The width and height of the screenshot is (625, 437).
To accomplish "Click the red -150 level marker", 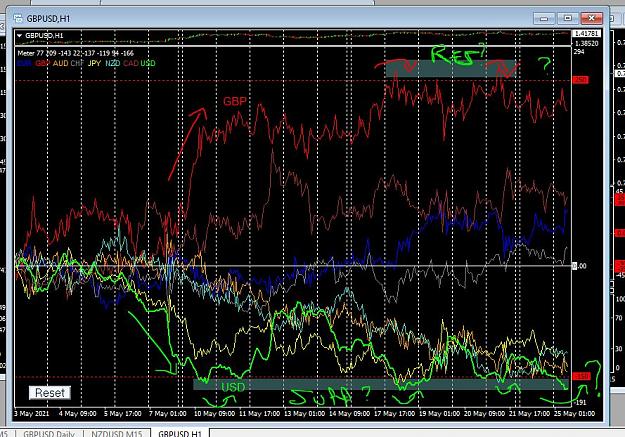I will click(x=582, y=376).
